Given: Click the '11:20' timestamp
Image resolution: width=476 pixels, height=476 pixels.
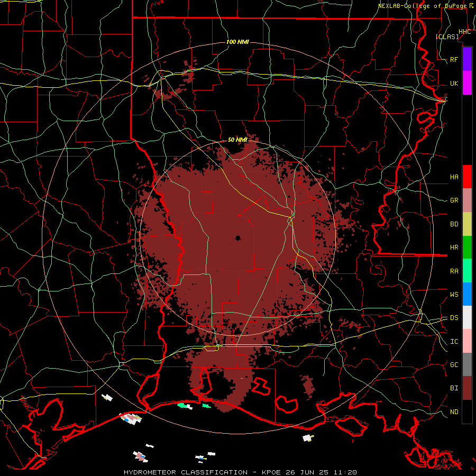Looking at the screenshot, I should pos(345,472).
